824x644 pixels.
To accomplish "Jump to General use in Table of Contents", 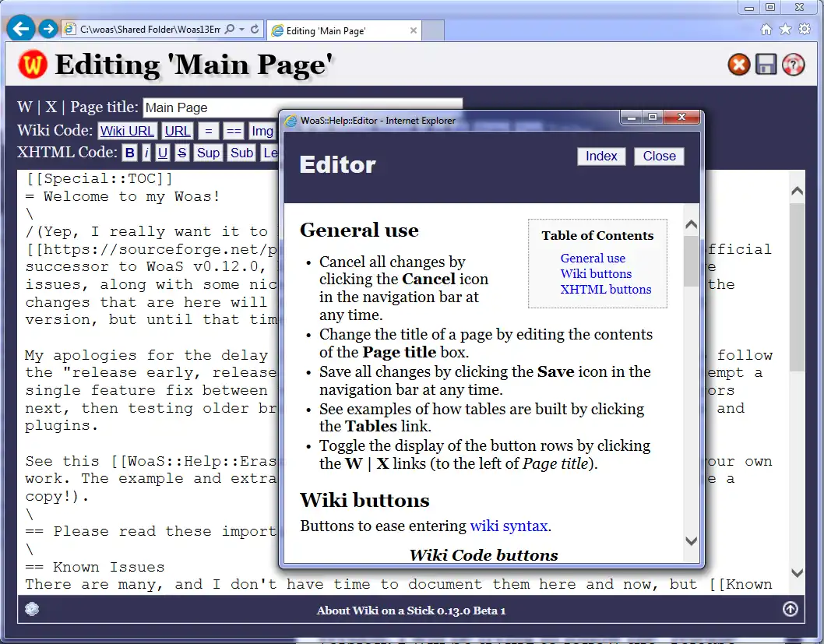I will pos(593,258).
